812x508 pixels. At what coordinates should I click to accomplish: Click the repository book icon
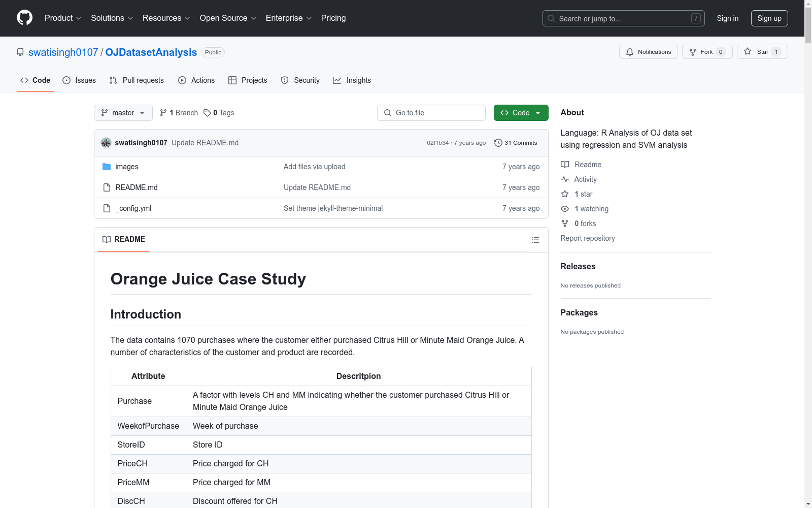[20, 52]
